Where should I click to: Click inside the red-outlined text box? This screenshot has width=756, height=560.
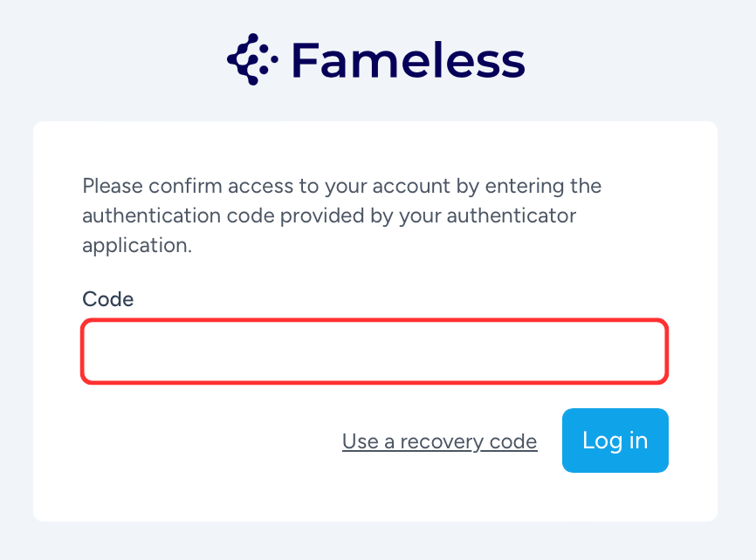(375, 352)
